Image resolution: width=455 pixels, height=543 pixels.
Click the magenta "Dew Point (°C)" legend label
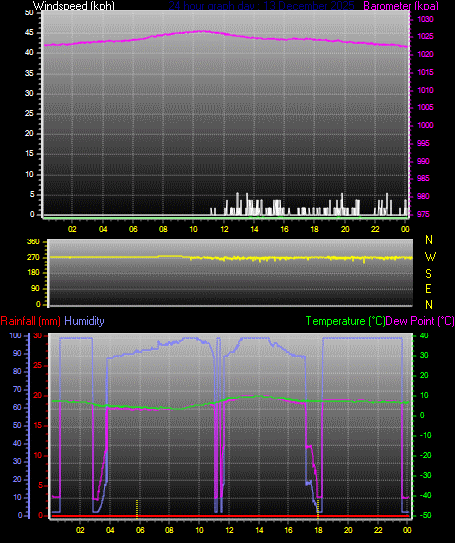(x=420, y=321)
